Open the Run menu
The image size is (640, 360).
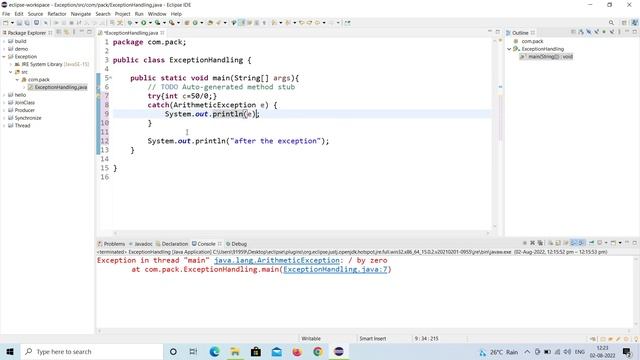[139, 14]
